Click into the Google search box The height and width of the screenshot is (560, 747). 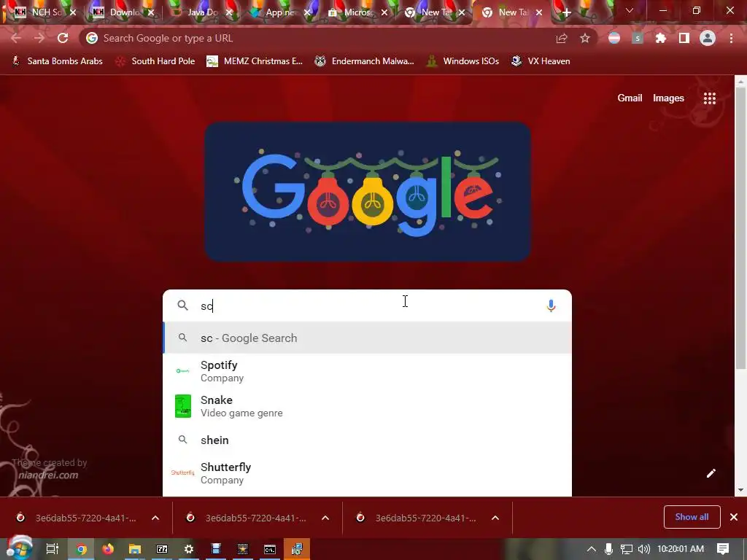coord(367,306)
